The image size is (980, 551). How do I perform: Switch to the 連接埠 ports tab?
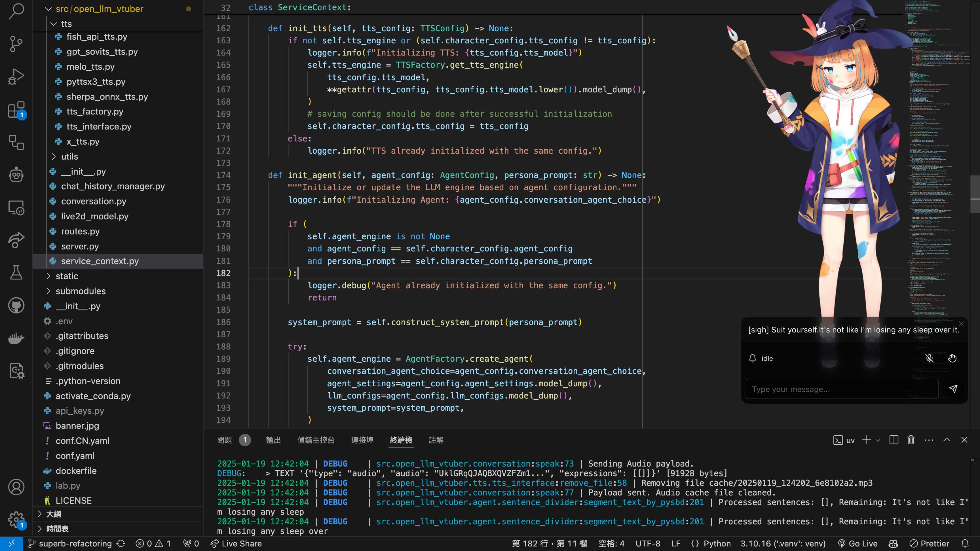(x=362, y=440)
